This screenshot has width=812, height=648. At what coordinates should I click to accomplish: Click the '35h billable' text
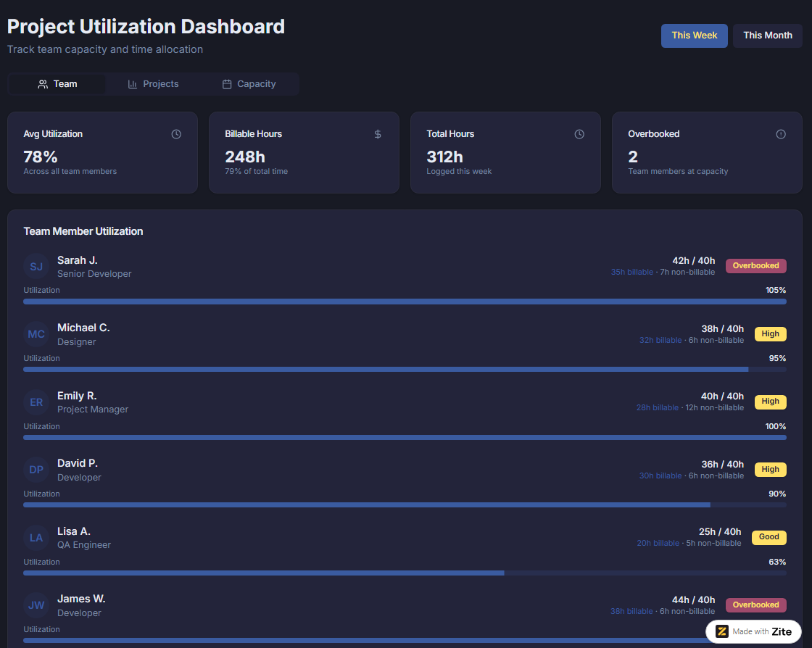coord(631,273)
